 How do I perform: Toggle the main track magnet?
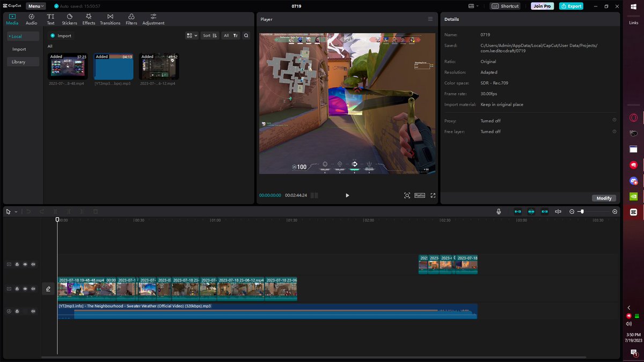(x=518, y=212)
